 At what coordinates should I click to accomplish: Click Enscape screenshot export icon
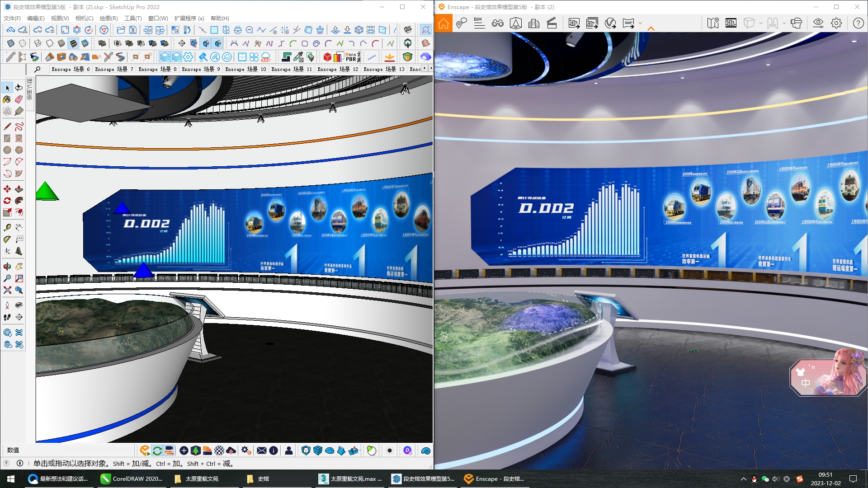pyautogui.click(x=574, y=23)
